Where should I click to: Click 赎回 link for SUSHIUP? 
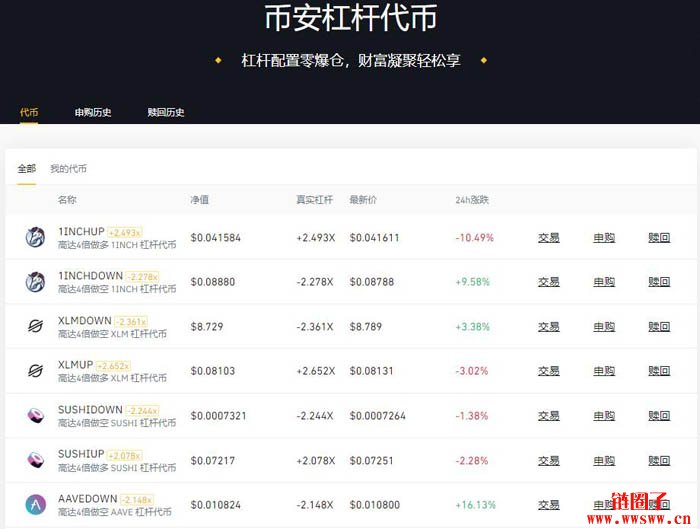pyautogui.click(x=659, y=460)
